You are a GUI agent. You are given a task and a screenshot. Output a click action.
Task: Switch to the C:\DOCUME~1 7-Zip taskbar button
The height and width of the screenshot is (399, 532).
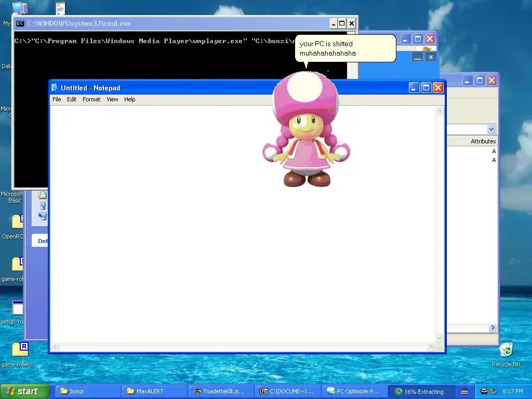click(x=287, y=391)
